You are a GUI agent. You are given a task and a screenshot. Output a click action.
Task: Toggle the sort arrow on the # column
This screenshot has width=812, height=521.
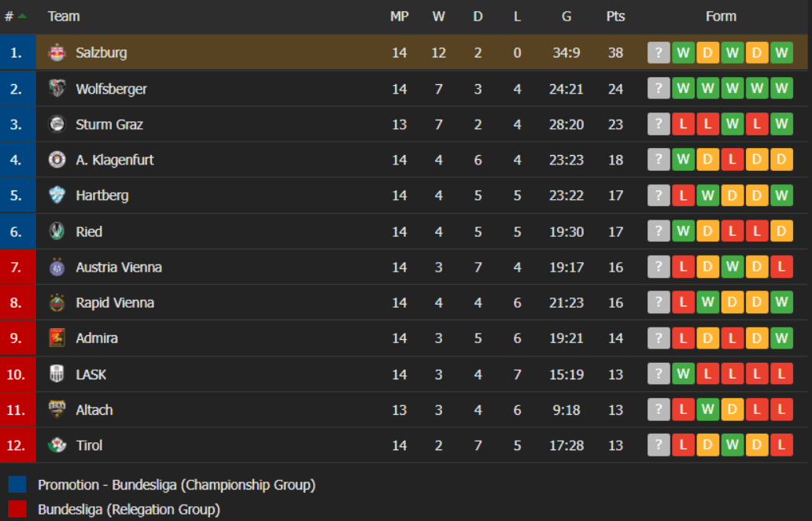[24, 16]
